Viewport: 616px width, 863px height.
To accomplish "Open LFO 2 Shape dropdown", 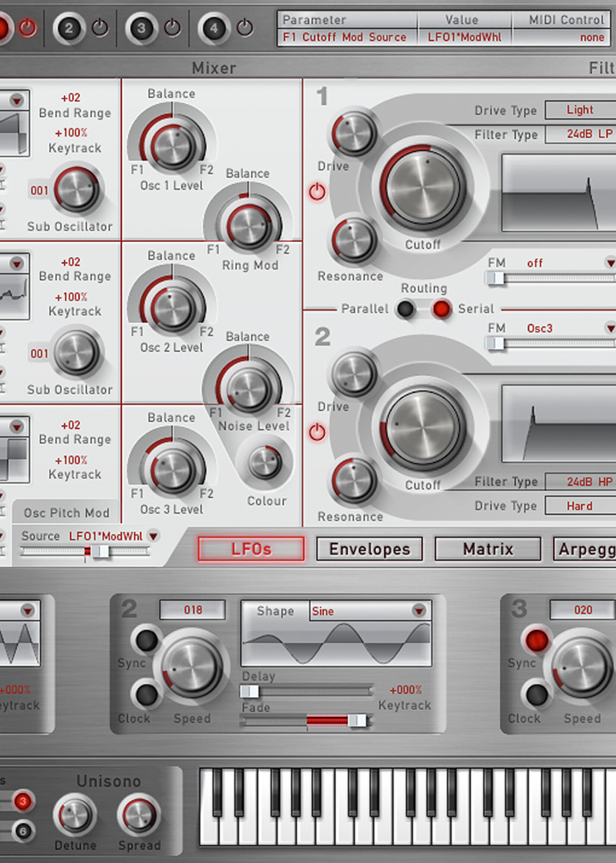I will [419, 611].
